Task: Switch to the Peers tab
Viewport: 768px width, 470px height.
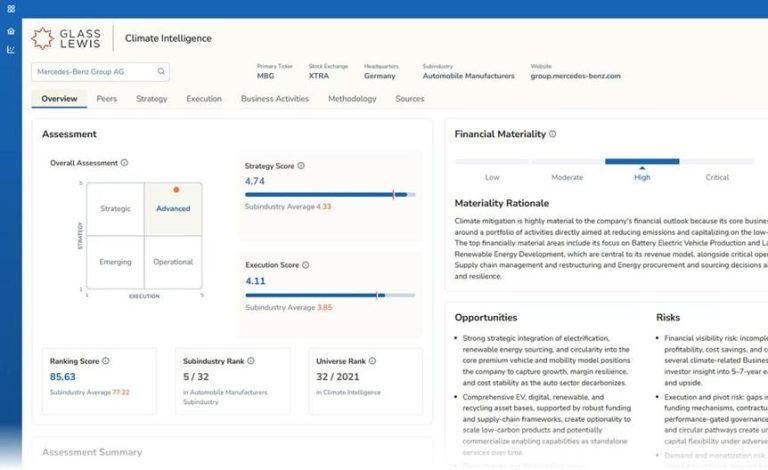Action: pyautogui.click(x=106, y=99)
